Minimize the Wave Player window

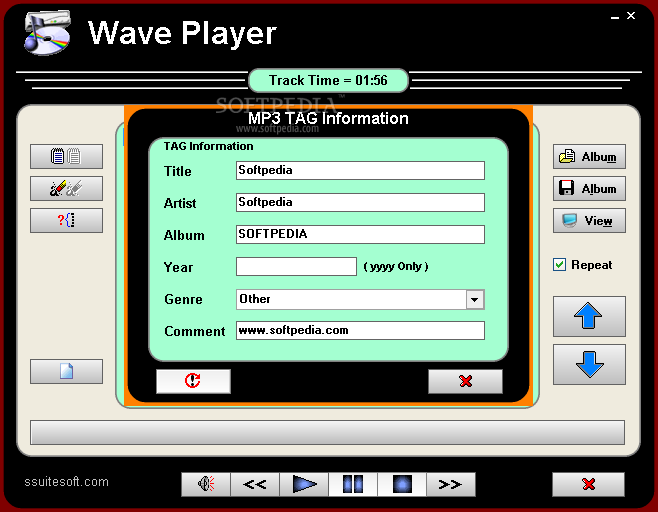coord(615,17)
